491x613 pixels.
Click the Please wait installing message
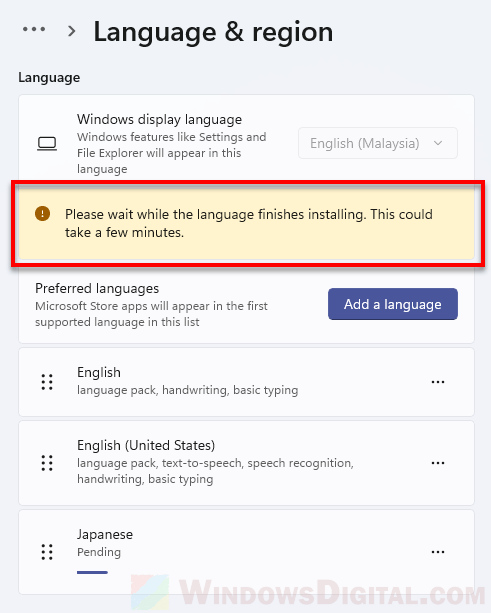(249, 223)
